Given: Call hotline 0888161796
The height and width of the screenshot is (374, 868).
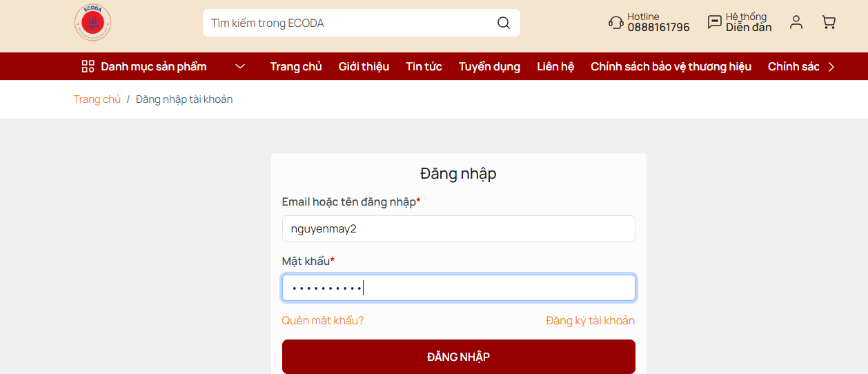Looking at the screenshot, I should click(658, 28).
